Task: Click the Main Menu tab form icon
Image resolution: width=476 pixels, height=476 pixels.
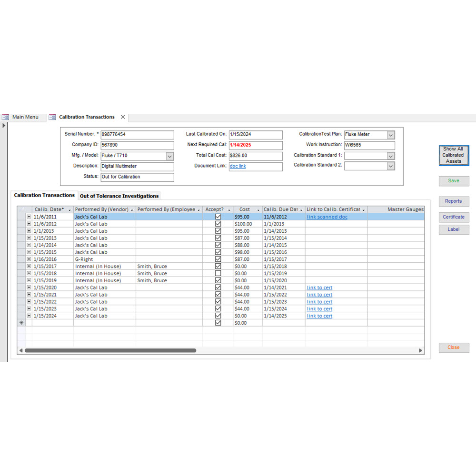Action: pos(6,117)
